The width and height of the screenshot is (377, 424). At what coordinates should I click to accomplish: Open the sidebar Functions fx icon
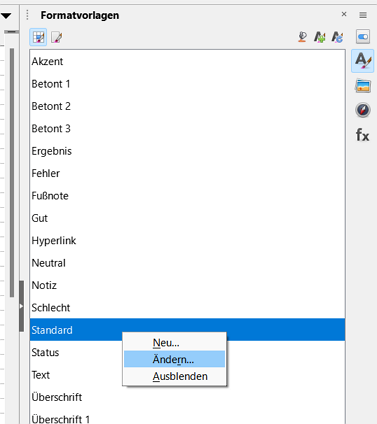point(363,135)
